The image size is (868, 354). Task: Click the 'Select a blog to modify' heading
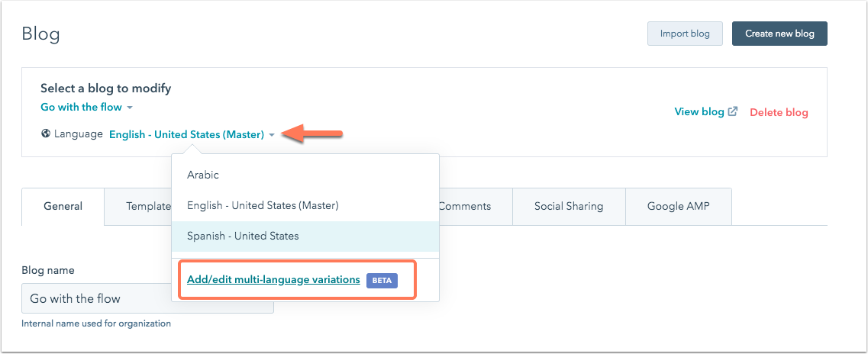pos(105,88)
